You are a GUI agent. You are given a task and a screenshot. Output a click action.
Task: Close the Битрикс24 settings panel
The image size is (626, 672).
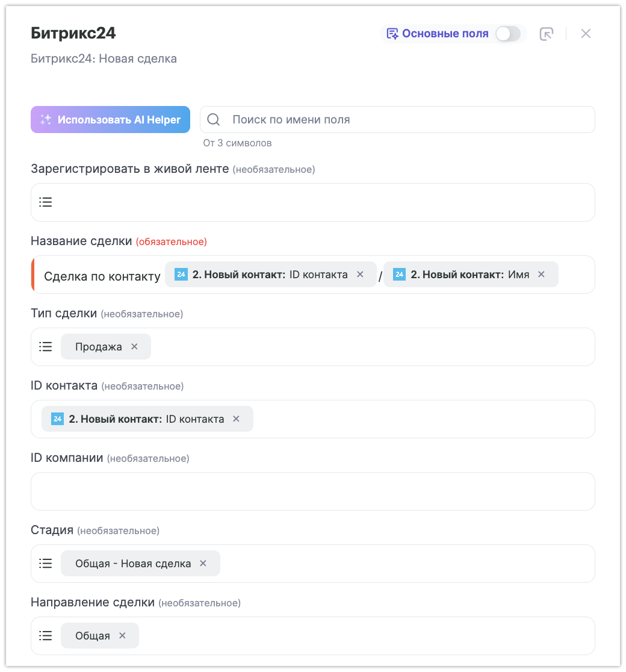pos(586,34)
